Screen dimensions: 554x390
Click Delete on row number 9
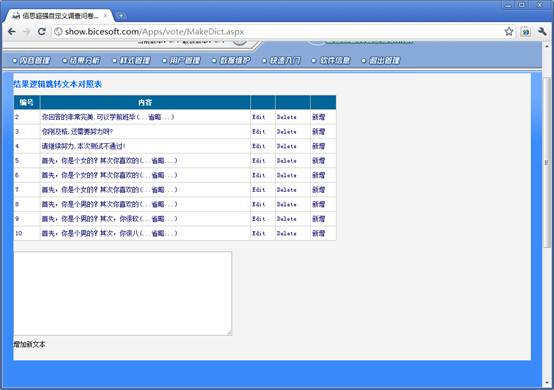point(287,219)
